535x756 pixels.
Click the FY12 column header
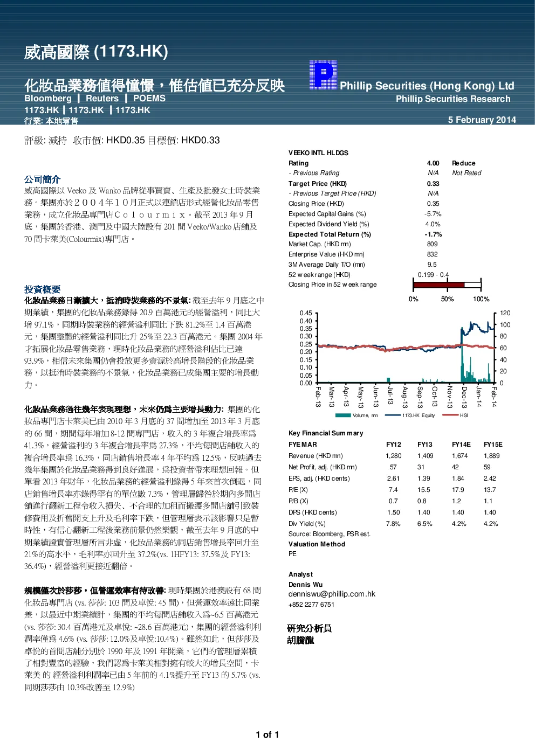pos(394,445)
